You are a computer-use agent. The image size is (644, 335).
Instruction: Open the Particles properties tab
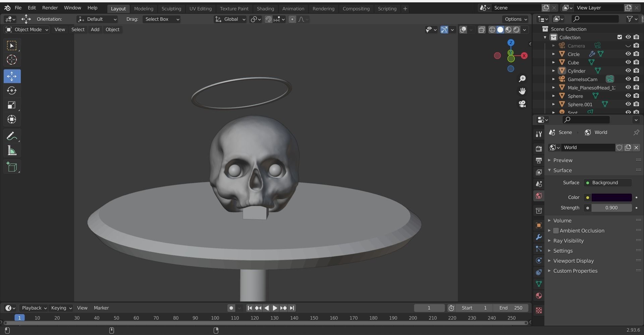(x=539, y=249)
